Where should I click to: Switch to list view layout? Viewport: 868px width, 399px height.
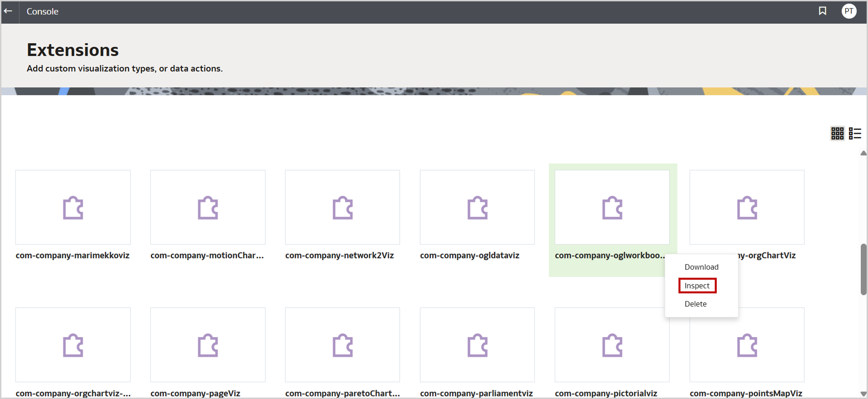[855, 133]
